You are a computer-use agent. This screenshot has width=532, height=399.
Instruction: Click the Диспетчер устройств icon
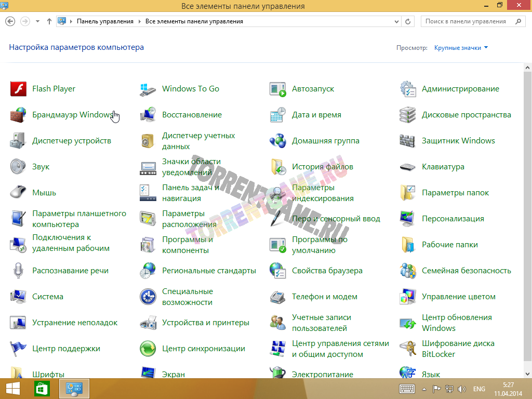coord(18,141)
